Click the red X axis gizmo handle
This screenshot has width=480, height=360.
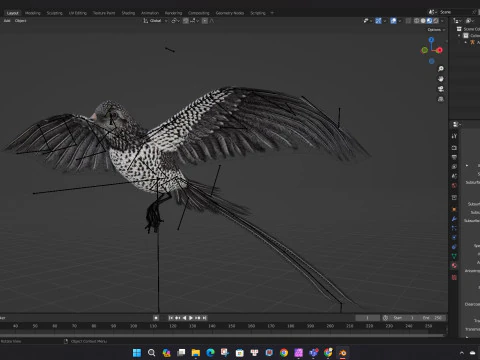439,50
